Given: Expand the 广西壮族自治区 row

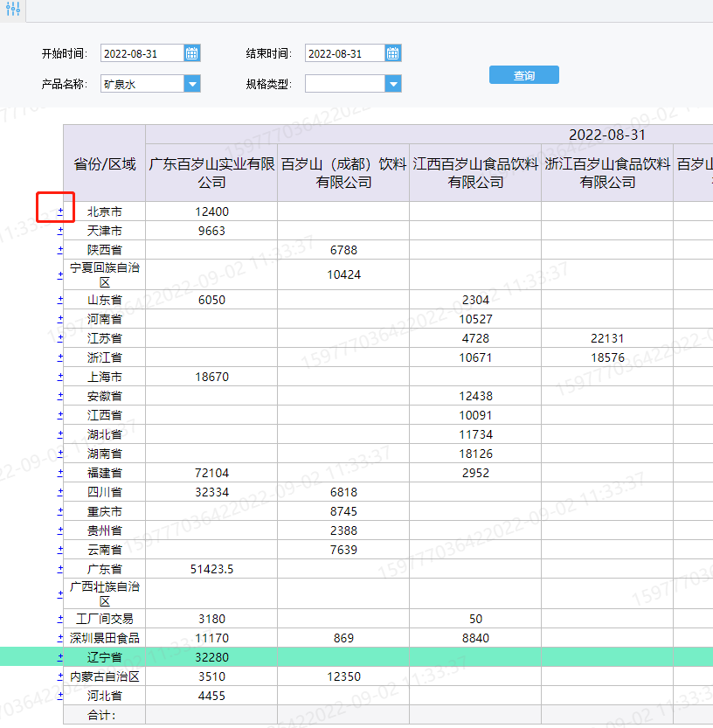Looking at the screenshot, I should click(x=60, y=593).
